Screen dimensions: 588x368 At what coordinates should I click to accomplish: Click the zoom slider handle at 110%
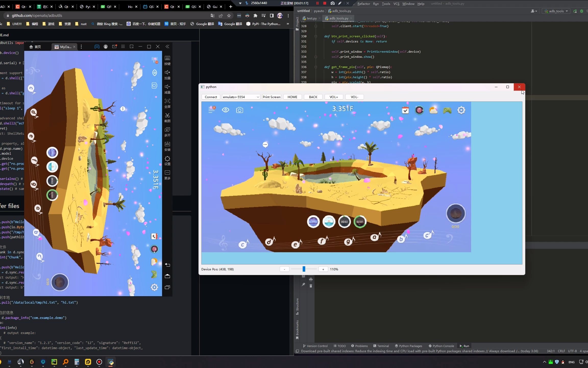pos(304,269)
